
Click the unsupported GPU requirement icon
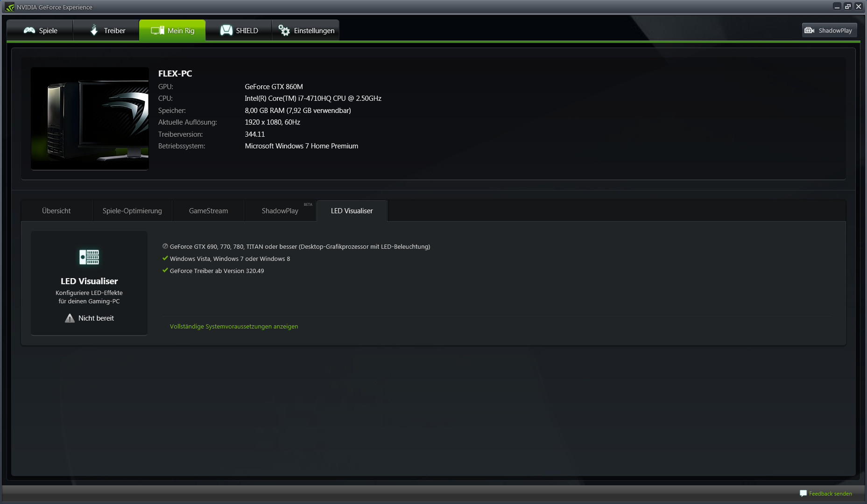[x=165, y=246]
